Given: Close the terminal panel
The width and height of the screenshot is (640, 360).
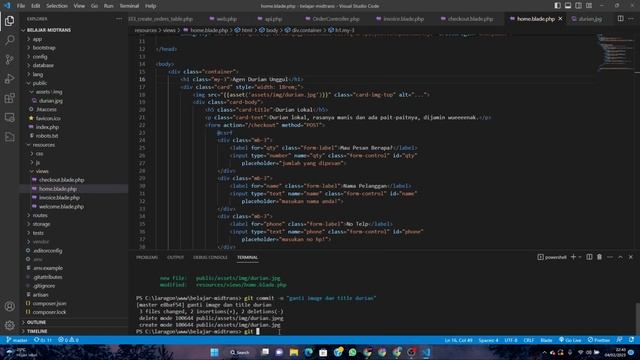Looking at the screenshot, I should pos(631,257).
